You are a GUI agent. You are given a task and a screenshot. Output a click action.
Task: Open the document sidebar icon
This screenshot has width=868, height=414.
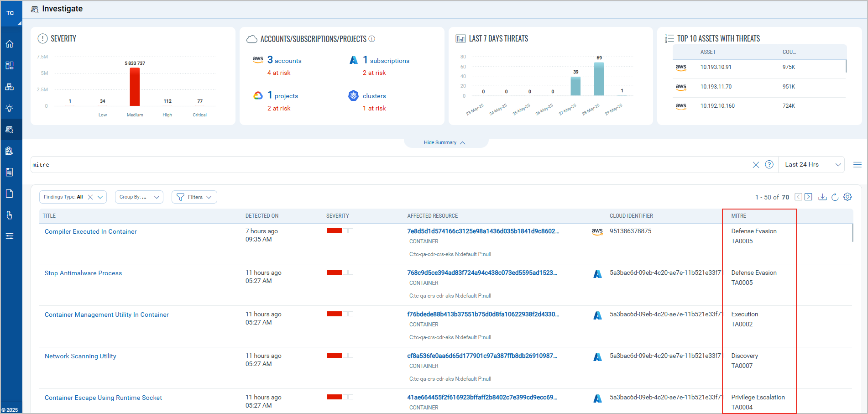click(10, 194)
